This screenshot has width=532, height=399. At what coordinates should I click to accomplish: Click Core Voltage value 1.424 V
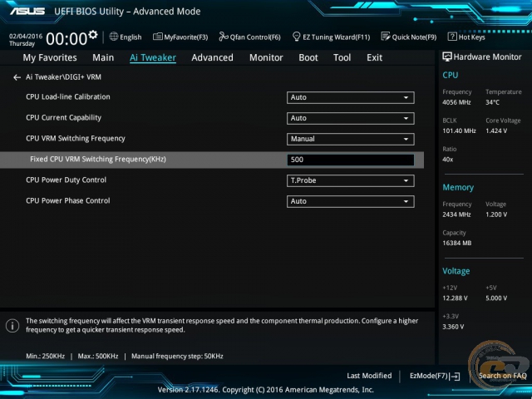pos(496,131)
